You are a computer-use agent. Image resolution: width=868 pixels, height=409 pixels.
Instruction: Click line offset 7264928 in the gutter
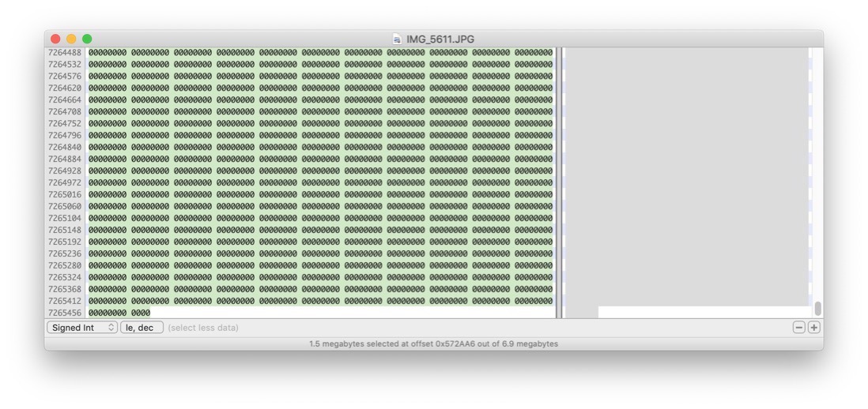(x=64, y=171)
